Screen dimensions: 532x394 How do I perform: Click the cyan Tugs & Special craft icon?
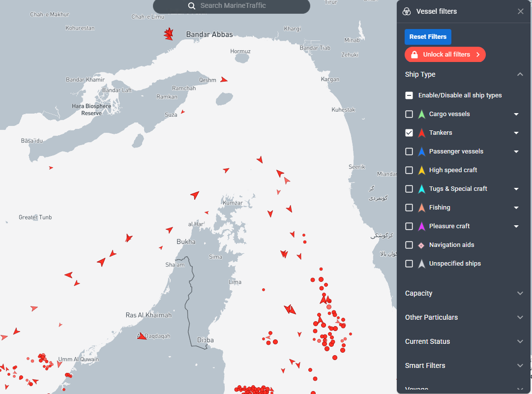tap(421, 189)
